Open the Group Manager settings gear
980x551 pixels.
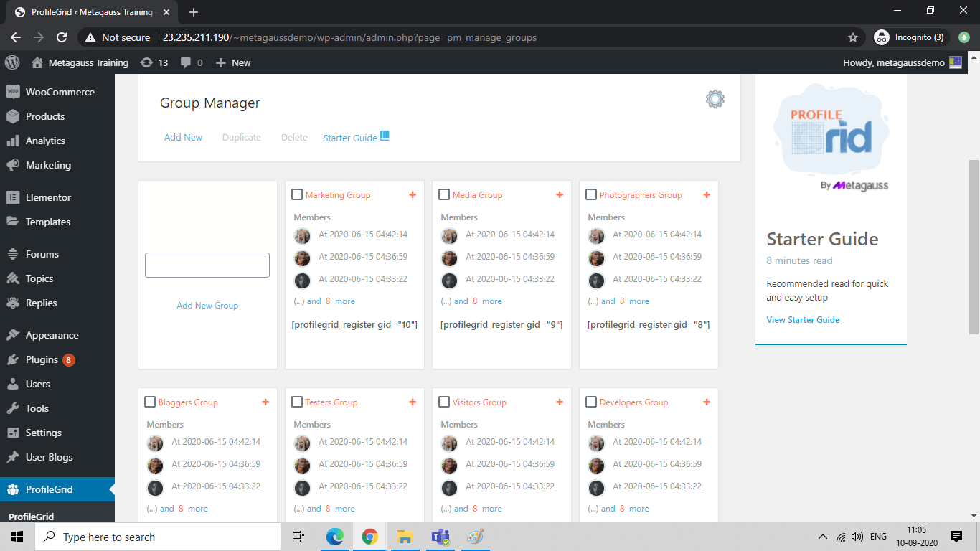[715, 99]
